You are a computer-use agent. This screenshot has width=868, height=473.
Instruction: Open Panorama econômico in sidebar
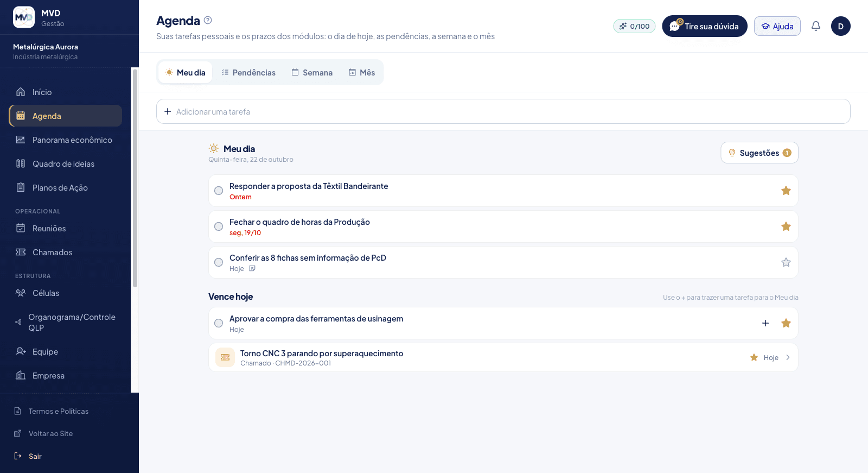pyautogui.click(x=65, y=140)
